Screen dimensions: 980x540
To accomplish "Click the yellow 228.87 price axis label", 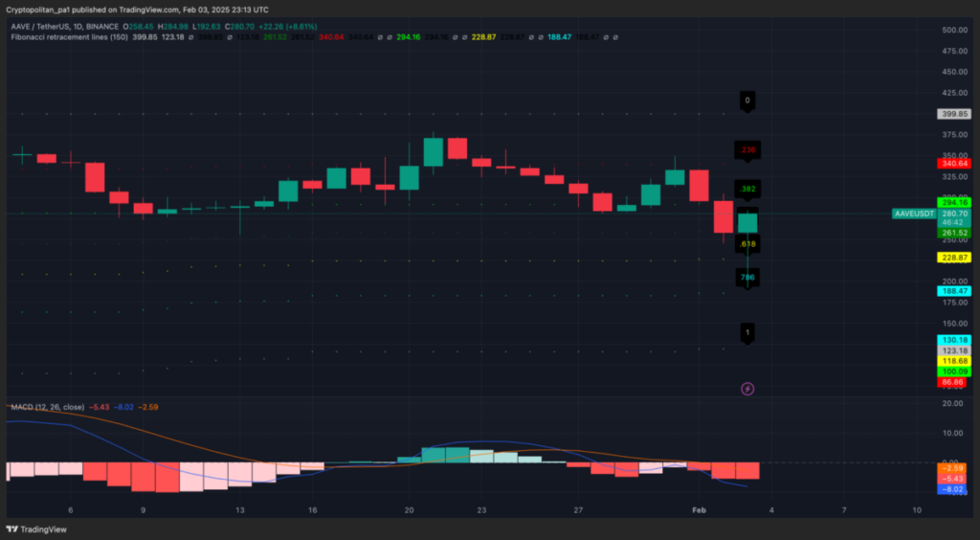I will (954, 258).
